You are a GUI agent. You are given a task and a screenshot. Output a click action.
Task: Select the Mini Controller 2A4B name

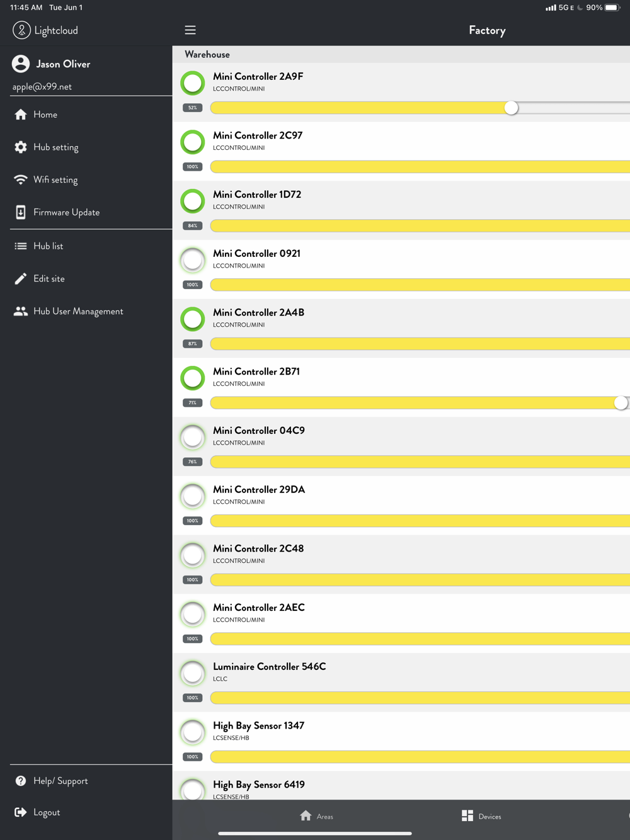coord(259,312)
